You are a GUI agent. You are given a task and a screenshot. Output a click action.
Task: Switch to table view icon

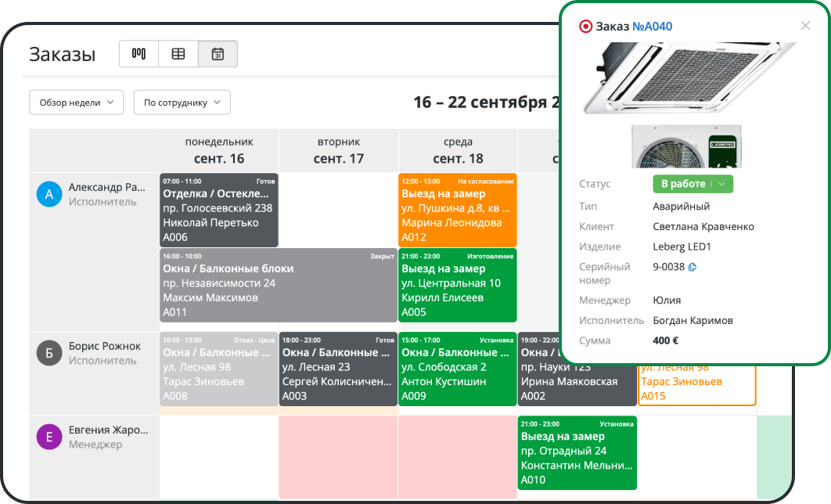(178, 54)
